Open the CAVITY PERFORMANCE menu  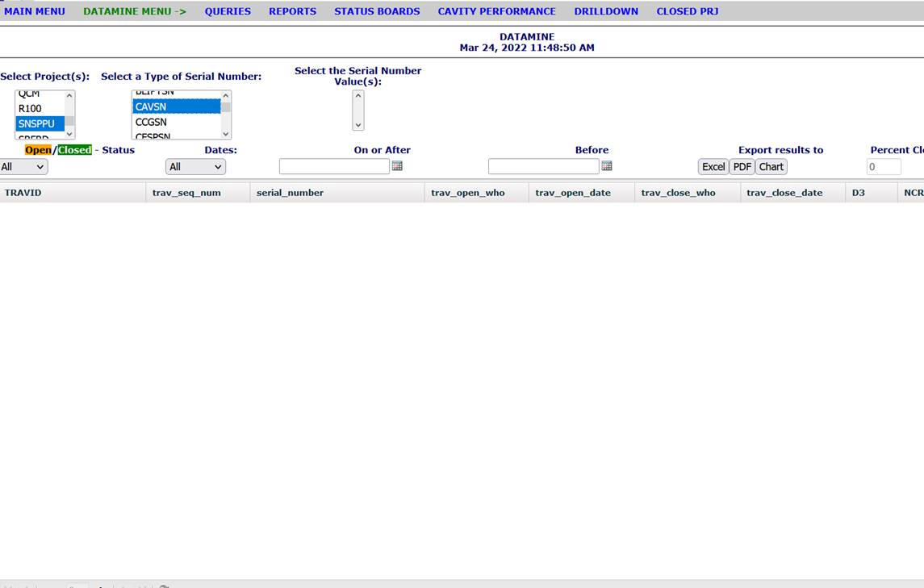pyautogui.click(x=496, y=11)
